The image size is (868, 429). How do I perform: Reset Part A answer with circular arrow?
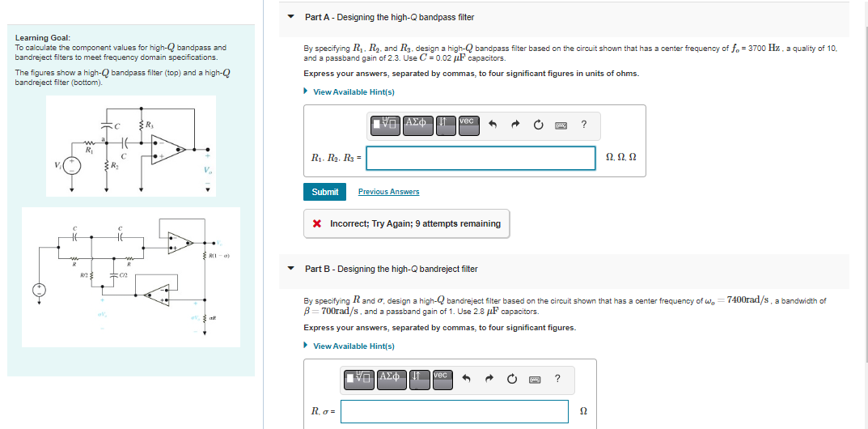coord(538,125)
